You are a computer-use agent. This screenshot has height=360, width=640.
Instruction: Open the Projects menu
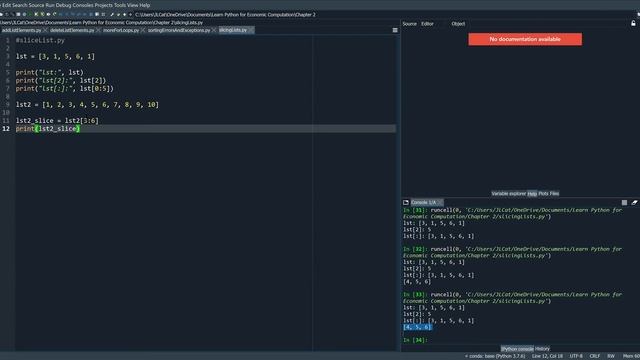click(x=104, y=5)
